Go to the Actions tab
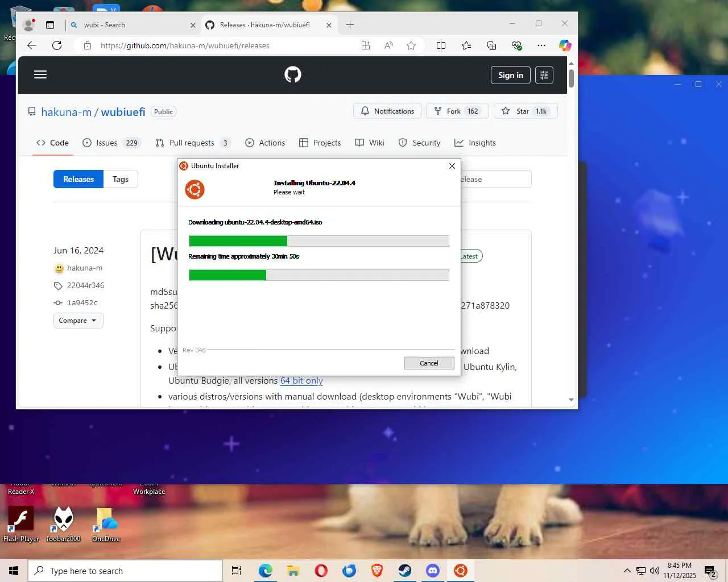The image size is (728, 582). 265,143
